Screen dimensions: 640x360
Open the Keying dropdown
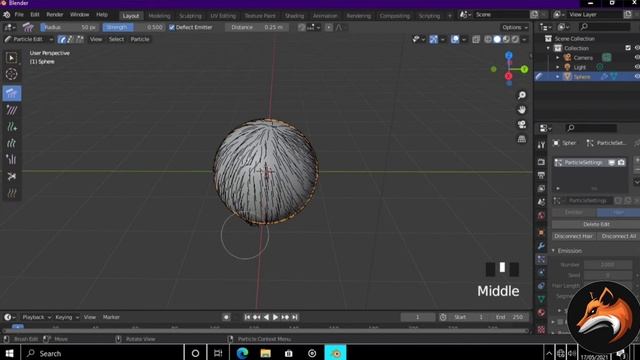pos(67,317)
